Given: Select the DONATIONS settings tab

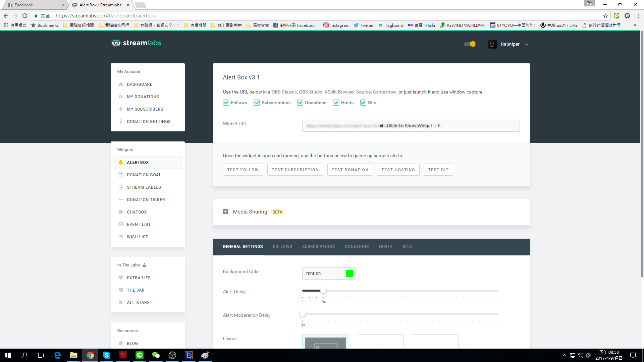Looking at the screenshot, I should (357, 246).
